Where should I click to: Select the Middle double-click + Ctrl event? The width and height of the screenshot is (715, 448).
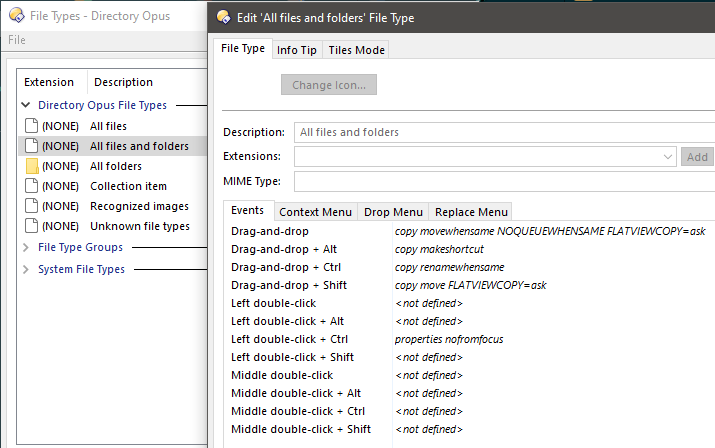coord(470,412)
